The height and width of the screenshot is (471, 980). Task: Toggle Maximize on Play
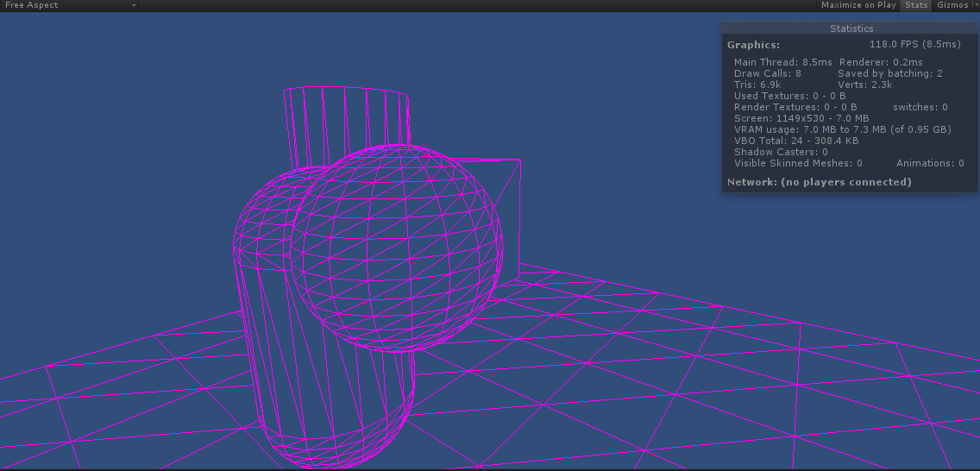(858, 5)
